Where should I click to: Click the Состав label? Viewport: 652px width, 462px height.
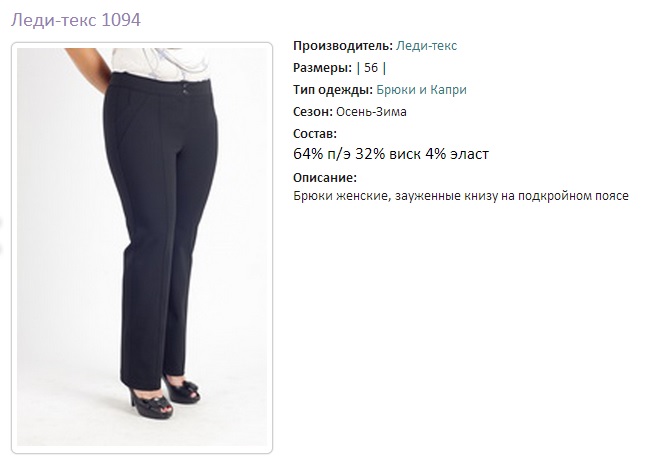click(x=315, y=134)
